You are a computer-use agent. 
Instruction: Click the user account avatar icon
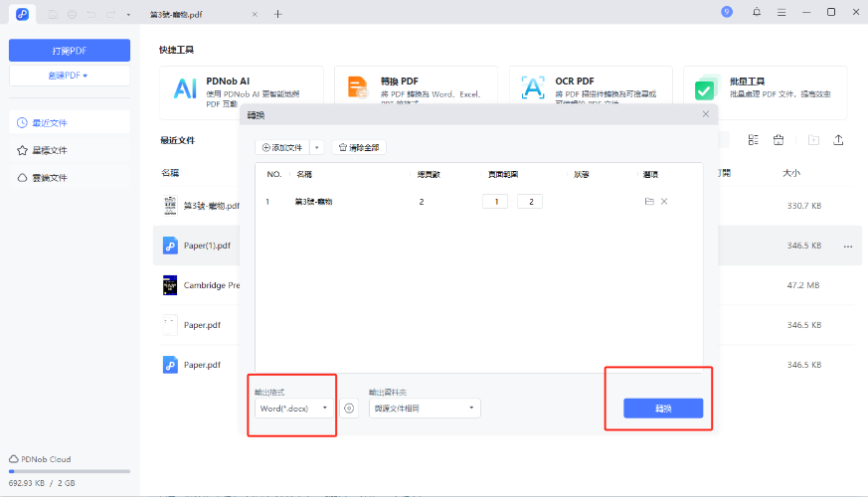[x=727, y=13]
